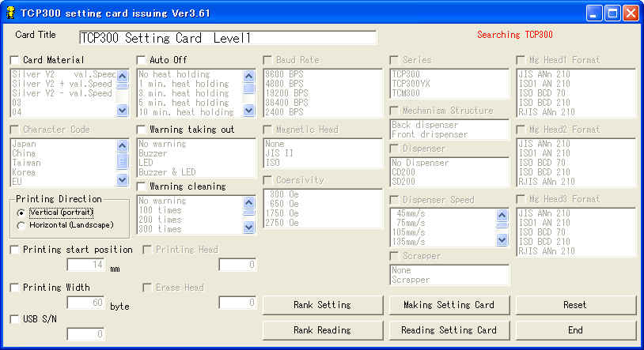Enable the Card Material checkbox
The width and height of the screenshot is (644, 350).
point(15,60)
